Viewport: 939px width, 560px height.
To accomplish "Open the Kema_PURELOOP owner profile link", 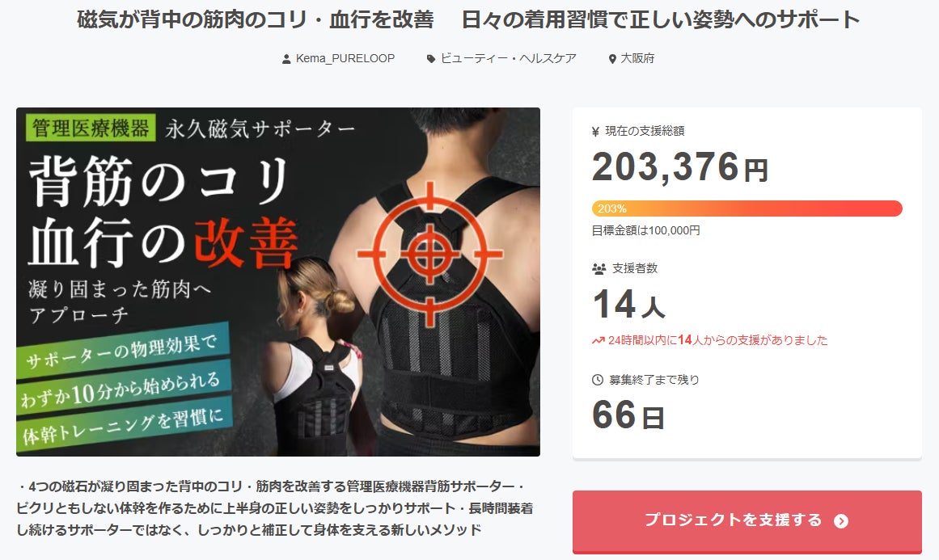I will (345, 59).
